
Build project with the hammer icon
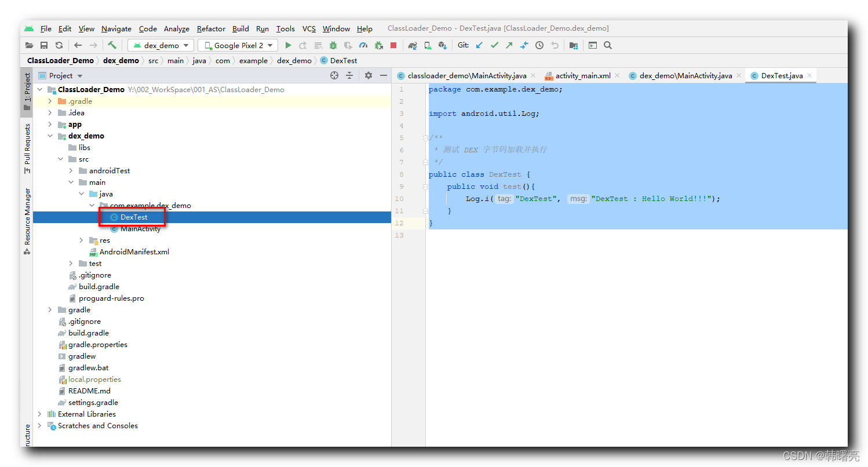[112, 45]
